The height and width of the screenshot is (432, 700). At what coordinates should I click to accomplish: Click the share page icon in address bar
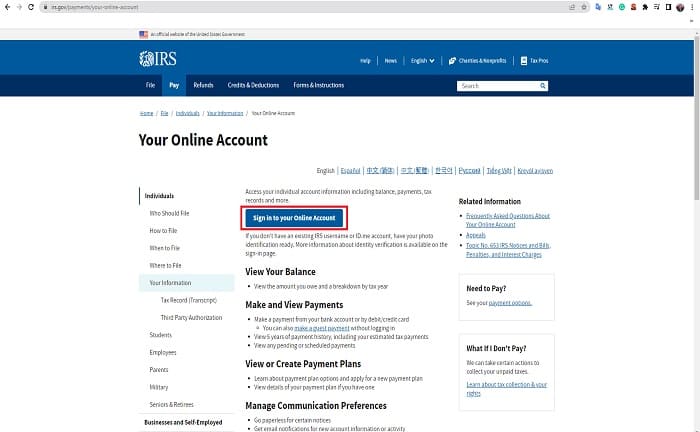[x=572, y=7]
